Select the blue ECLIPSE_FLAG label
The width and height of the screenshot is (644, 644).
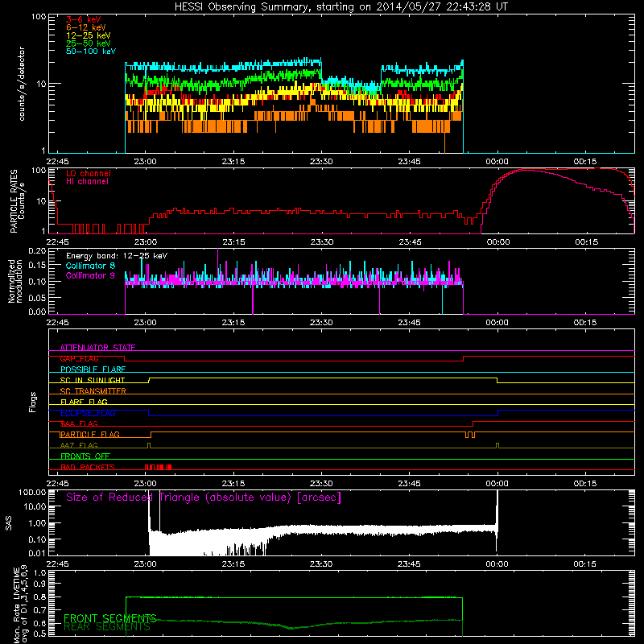click(88, 413)
